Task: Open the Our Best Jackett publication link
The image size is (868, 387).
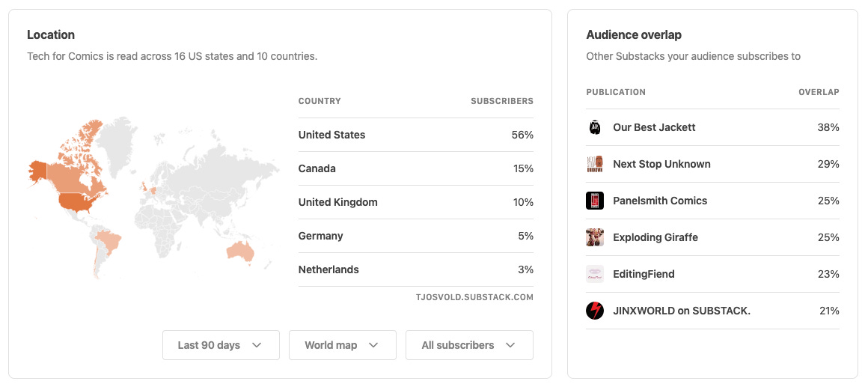Action: click(654, 127)
